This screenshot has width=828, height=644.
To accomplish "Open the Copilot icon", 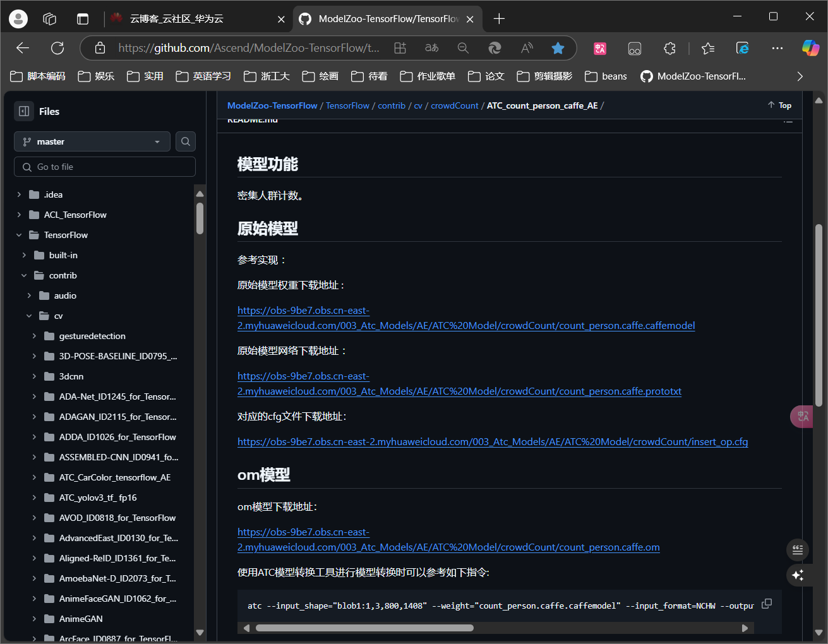I will tap(810, 48).
